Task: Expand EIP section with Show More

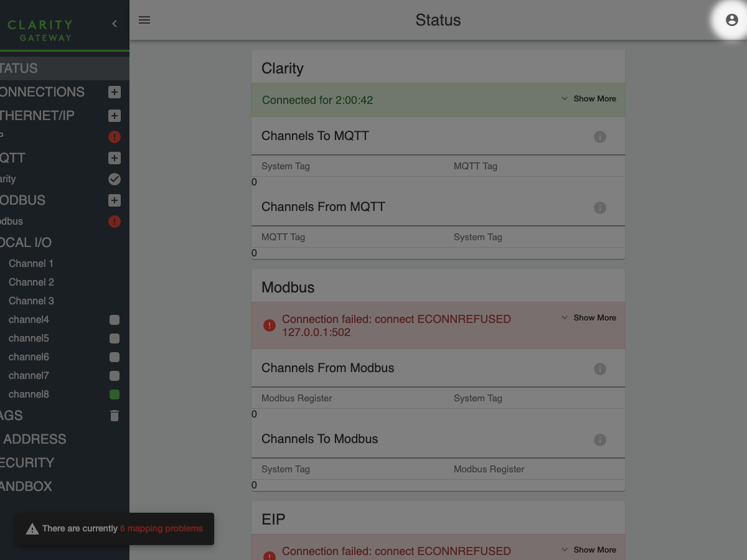Action: coord(588,550)
